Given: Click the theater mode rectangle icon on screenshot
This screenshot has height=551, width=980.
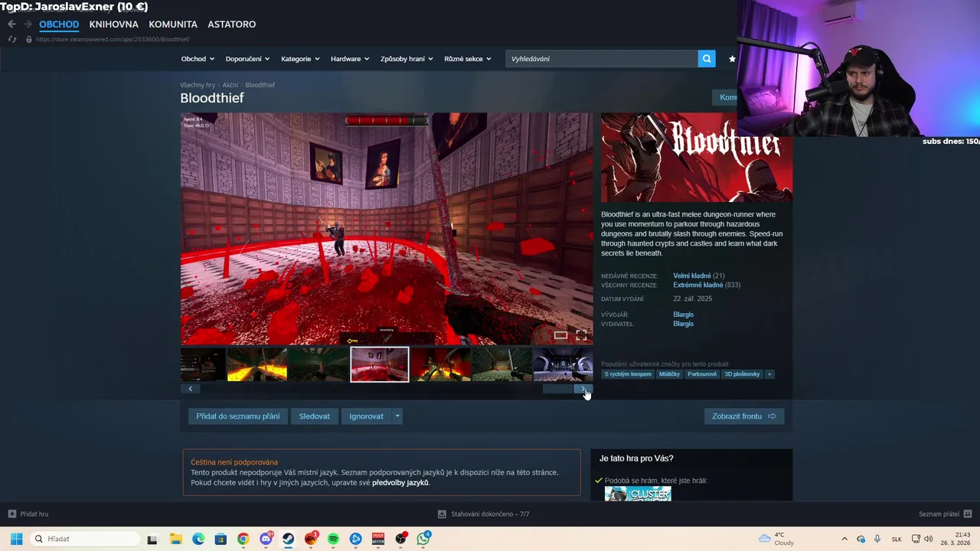Looking at the screenshot, I should 560,335.
